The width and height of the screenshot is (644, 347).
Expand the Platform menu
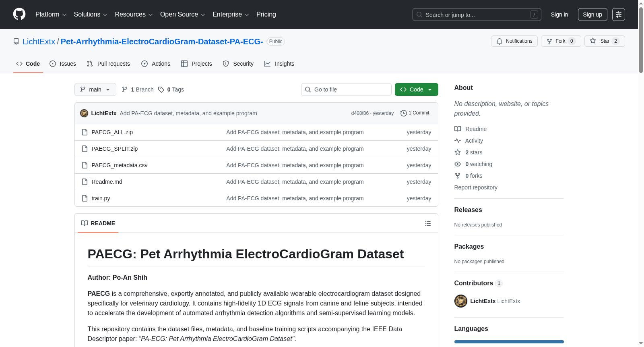click(x=51, y=15)
